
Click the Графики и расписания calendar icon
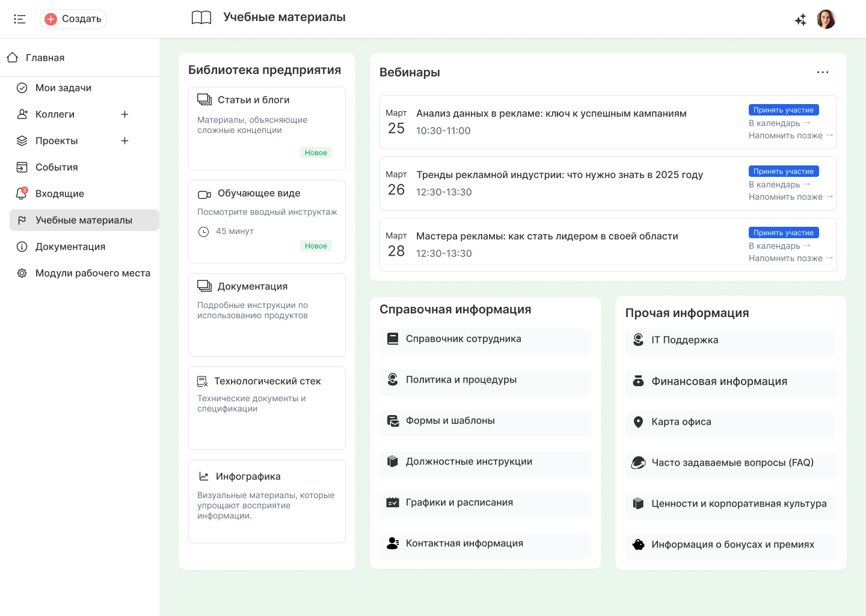pos(393,502)
